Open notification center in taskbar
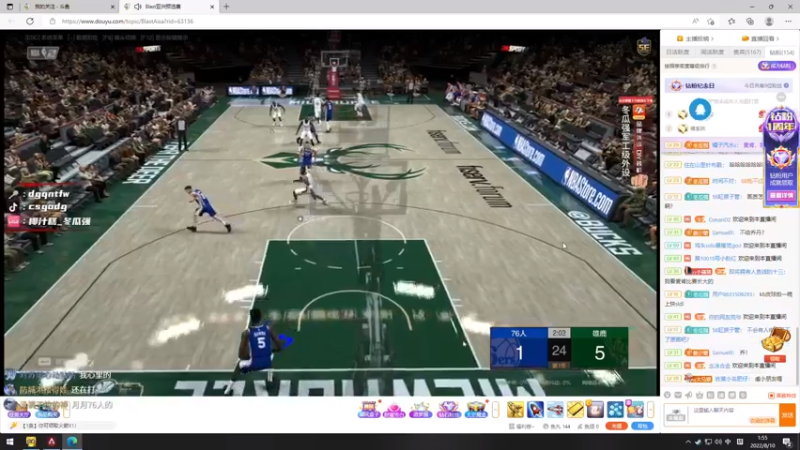800x450 pixels. click(788, 442)
